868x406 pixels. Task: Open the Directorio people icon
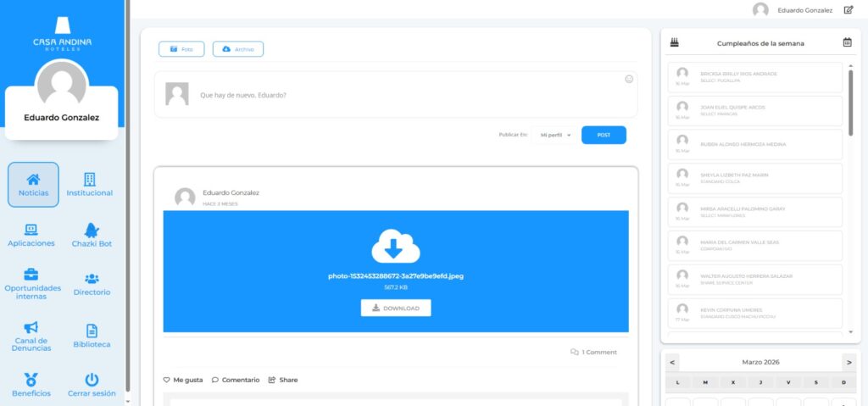(92, 279)
